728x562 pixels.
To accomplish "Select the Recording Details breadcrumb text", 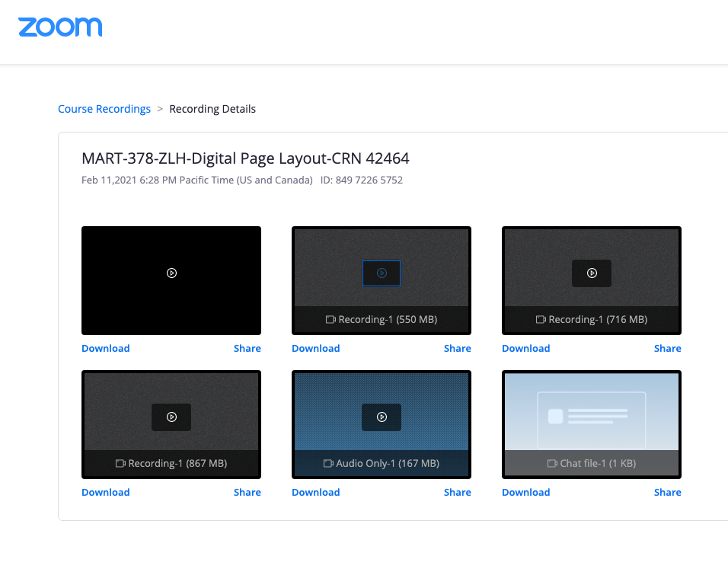I will [x=212, y=109].
